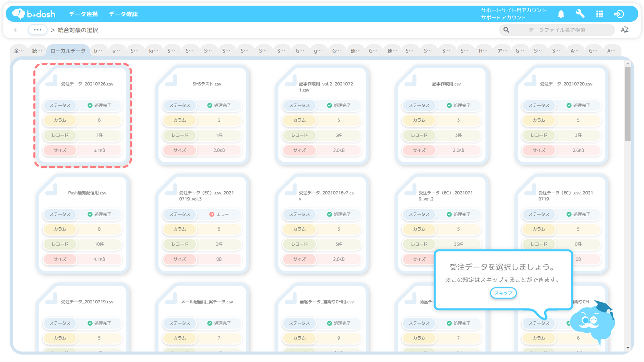Image resolution: width=644 pixels, height=362 pixels.
Task: Select the メール配信用_実データ.csv file card
Action: pos(202,317)
